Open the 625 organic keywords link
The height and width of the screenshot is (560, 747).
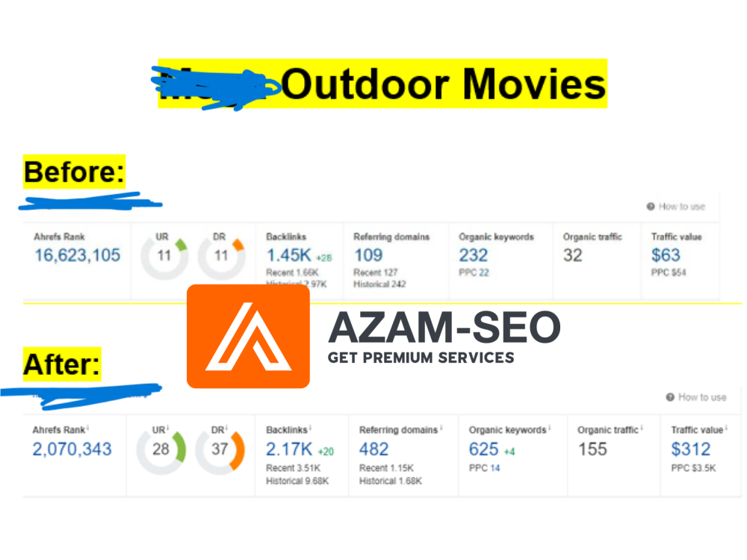483,449
